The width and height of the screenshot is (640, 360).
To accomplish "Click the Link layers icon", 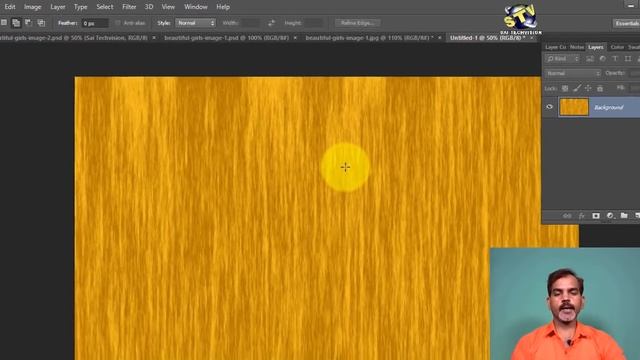I will [x=567, y=216].
